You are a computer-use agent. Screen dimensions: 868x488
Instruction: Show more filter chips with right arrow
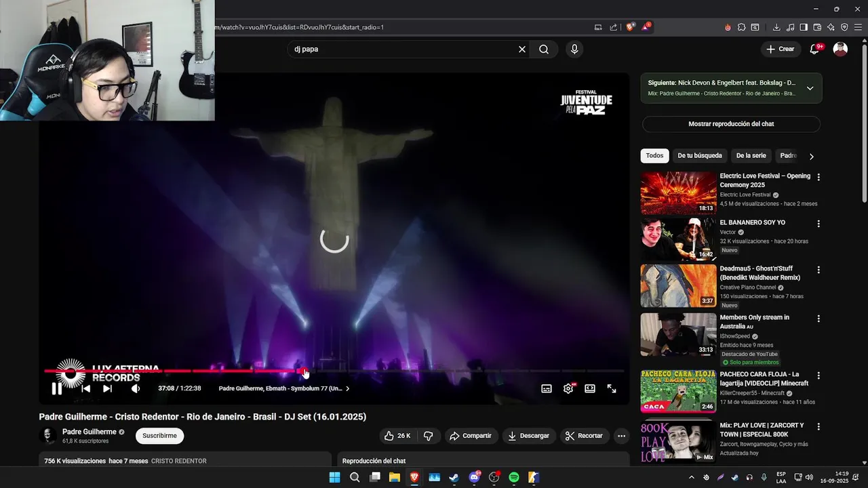click(811, 156)
